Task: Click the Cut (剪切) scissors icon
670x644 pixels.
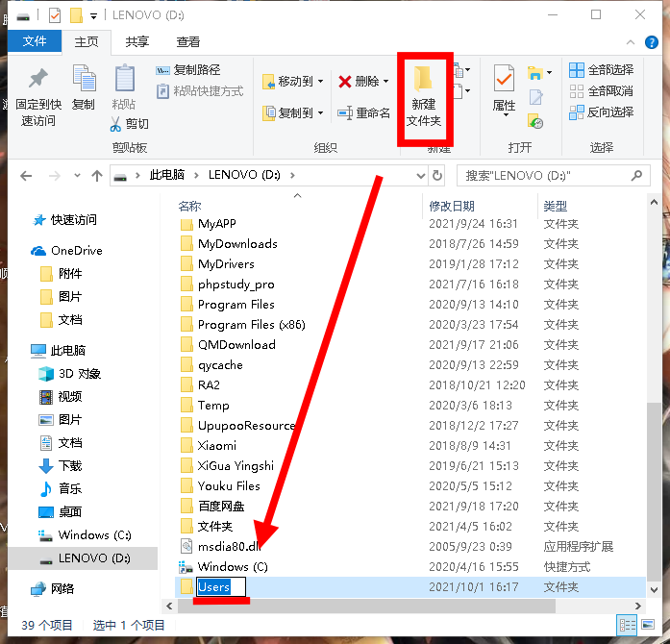Action: click(115, 124)
